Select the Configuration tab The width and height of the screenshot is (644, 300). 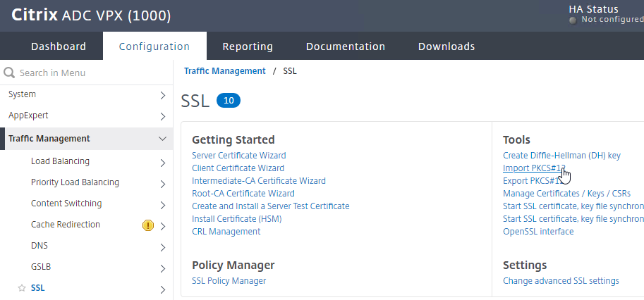tap(154, 46)
